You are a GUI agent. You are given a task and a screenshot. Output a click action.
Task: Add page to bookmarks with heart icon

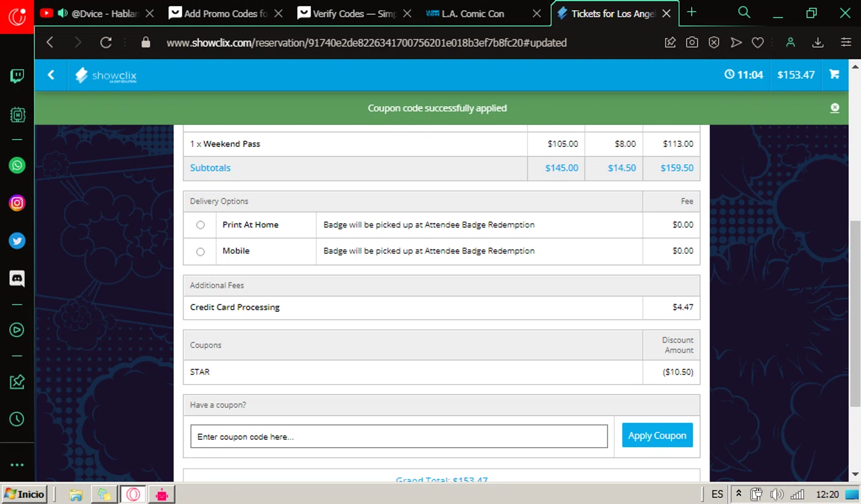758,42
